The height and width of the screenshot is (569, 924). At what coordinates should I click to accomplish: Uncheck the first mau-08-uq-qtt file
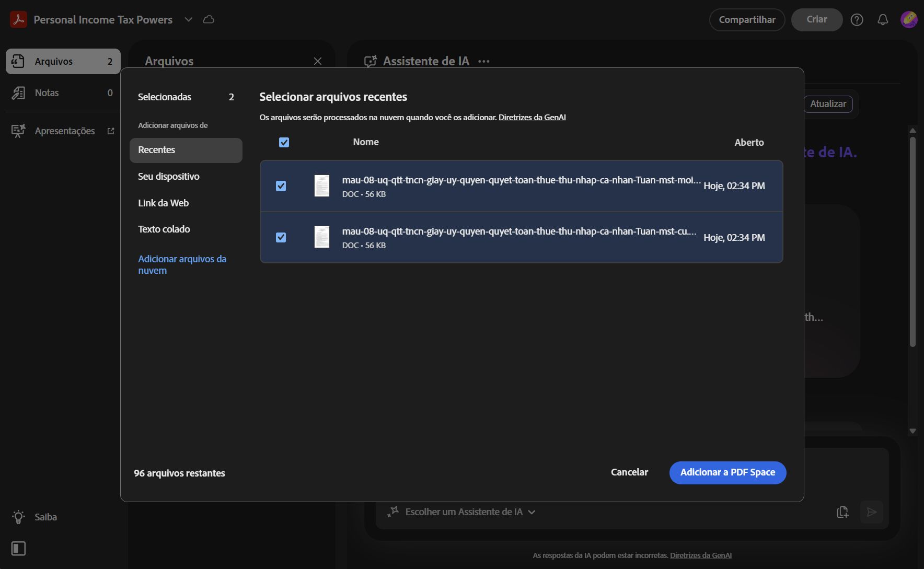point(281,185)
